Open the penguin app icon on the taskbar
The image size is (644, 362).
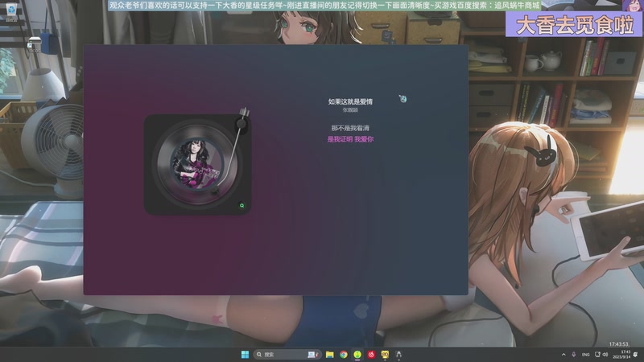click(398, 355)
